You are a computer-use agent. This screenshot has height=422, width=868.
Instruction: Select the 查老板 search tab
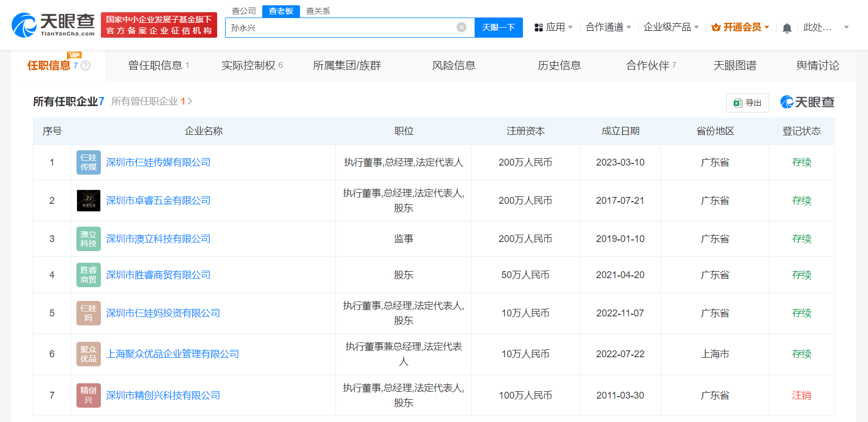tap(281, 11)
